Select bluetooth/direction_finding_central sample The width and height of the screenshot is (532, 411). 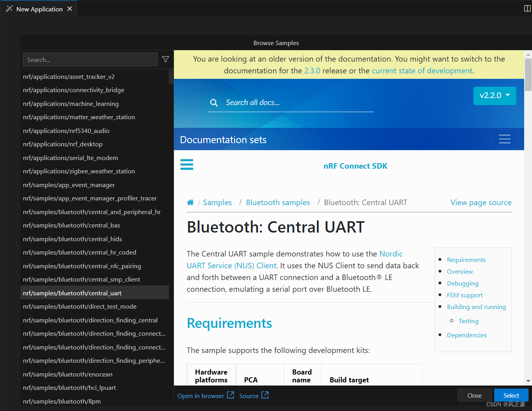pos(95,320)
